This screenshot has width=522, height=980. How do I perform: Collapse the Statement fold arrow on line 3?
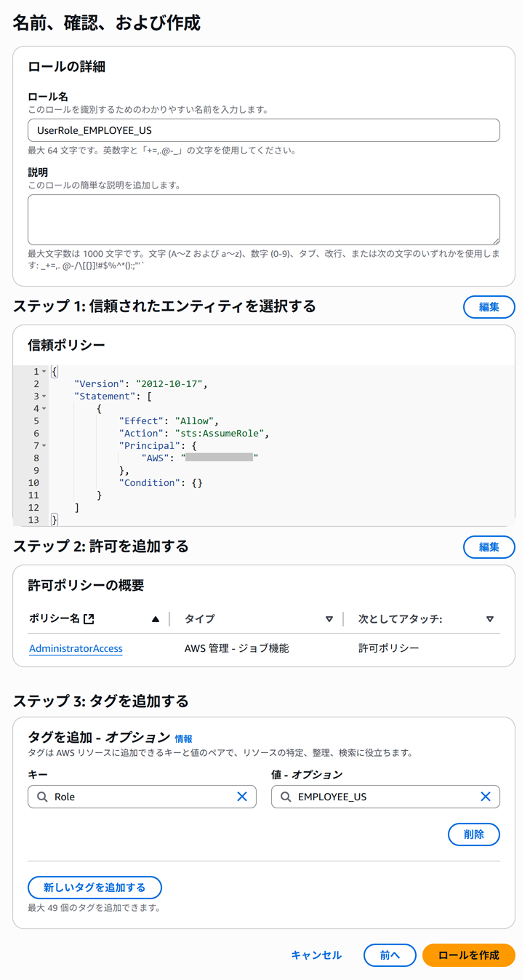(44, 397)
